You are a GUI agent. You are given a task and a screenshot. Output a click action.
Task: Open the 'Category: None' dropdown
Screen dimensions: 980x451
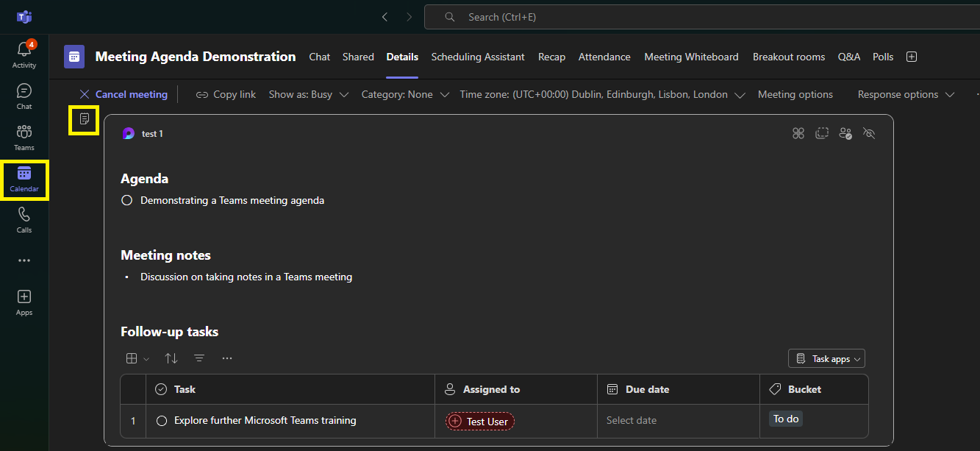coord(405,94)
